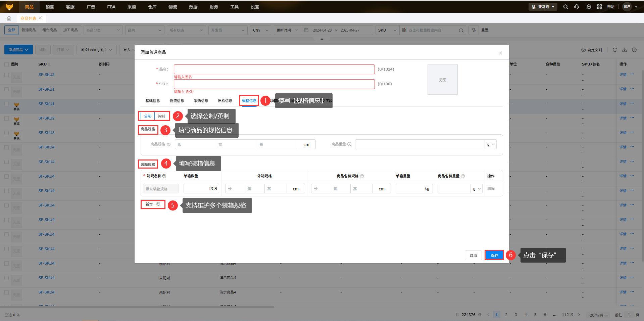Switch to the 采购信息 tab
The width and height of the screenshot is (644, 321).
pos(201,101)
